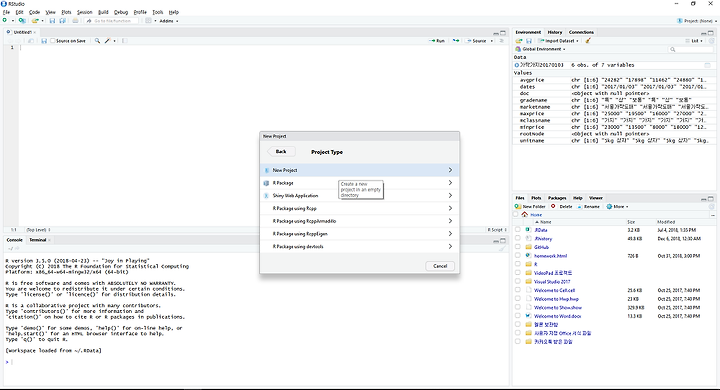
Task: Open the More dropdown in Files pane
Action: (x=618, y=207)
